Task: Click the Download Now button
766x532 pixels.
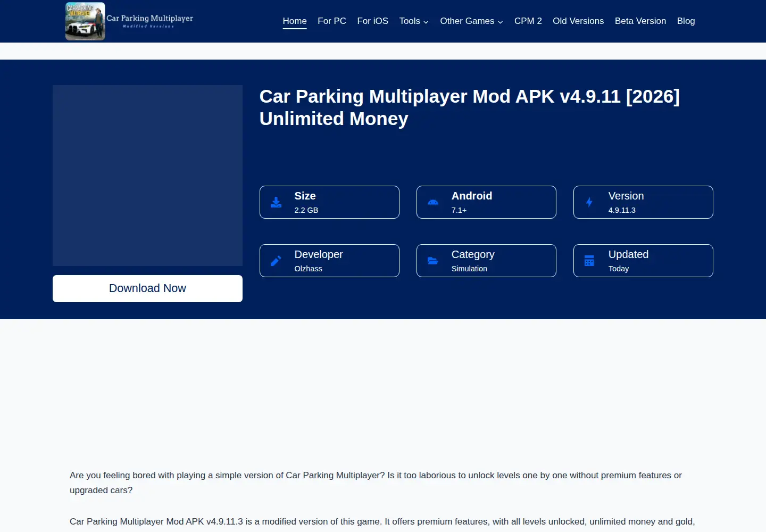Action: coord(147,288)
